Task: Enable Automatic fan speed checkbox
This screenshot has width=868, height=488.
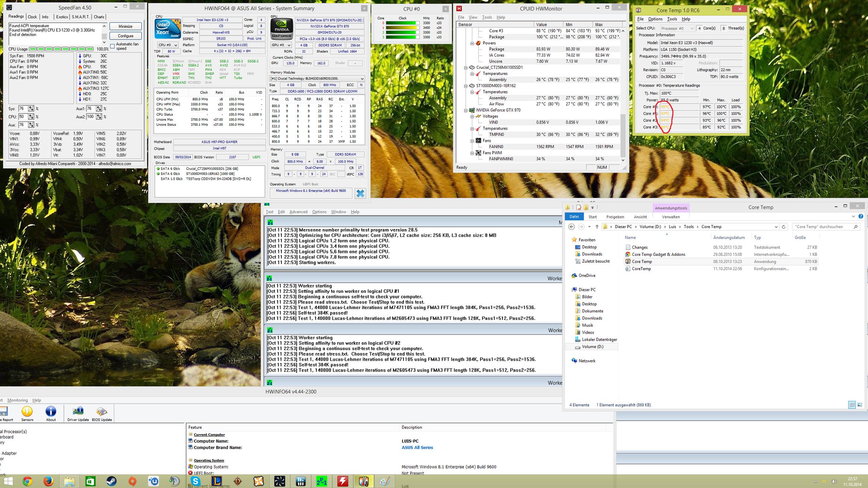Action: (112, 46)
